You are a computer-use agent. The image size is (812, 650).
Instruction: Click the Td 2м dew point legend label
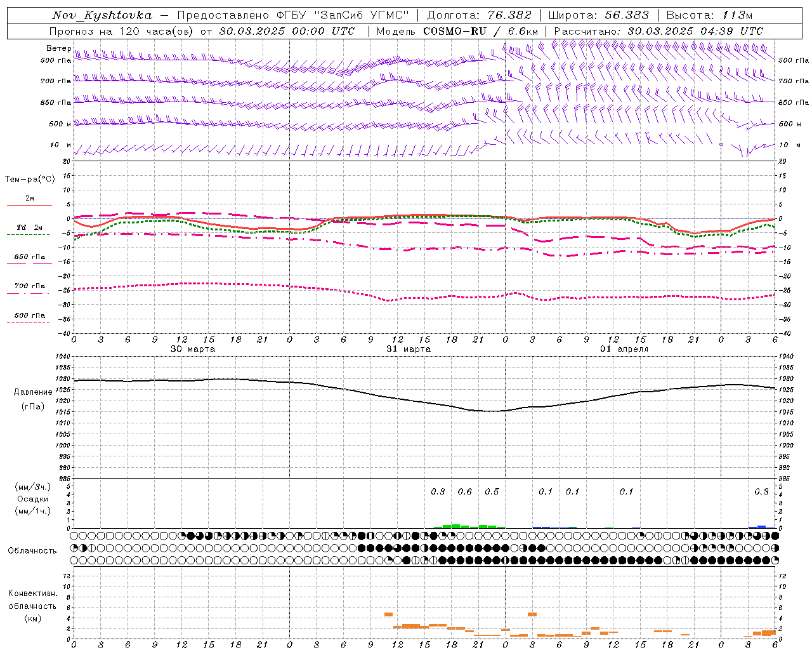click(x=29, y=227)
